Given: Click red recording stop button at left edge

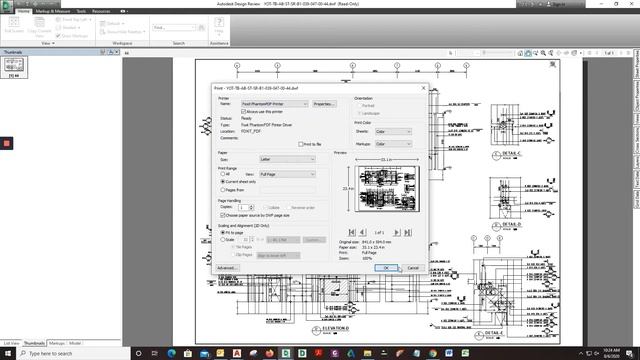Looking at the screenshot, I should (7, 143).
